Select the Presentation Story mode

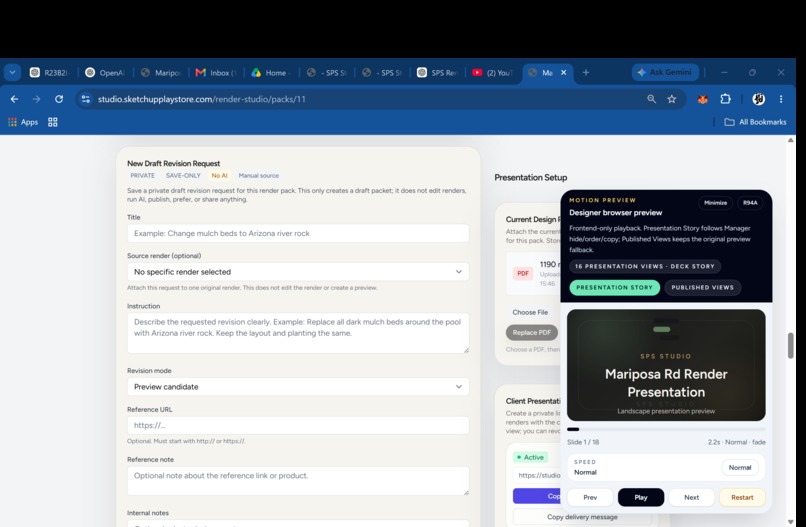(614, 287)
